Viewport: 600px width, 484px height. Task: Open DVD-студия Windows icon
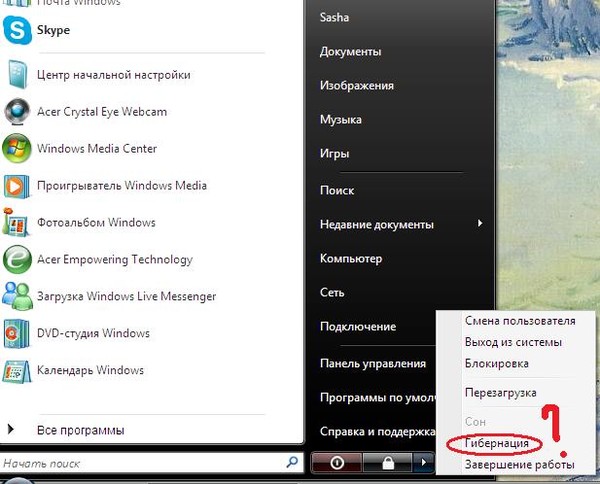(16, 333)
